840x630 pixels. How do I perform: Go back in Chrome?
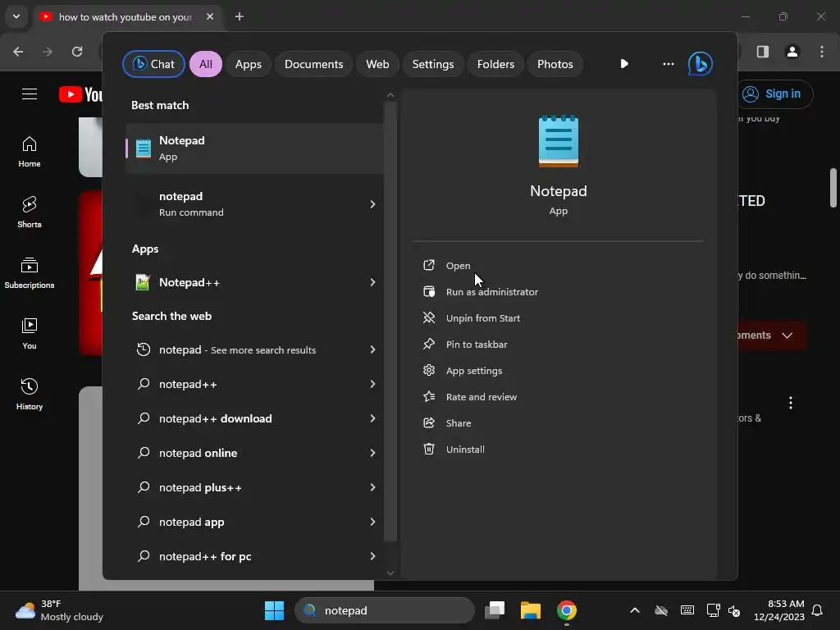[x=18, y=52]
